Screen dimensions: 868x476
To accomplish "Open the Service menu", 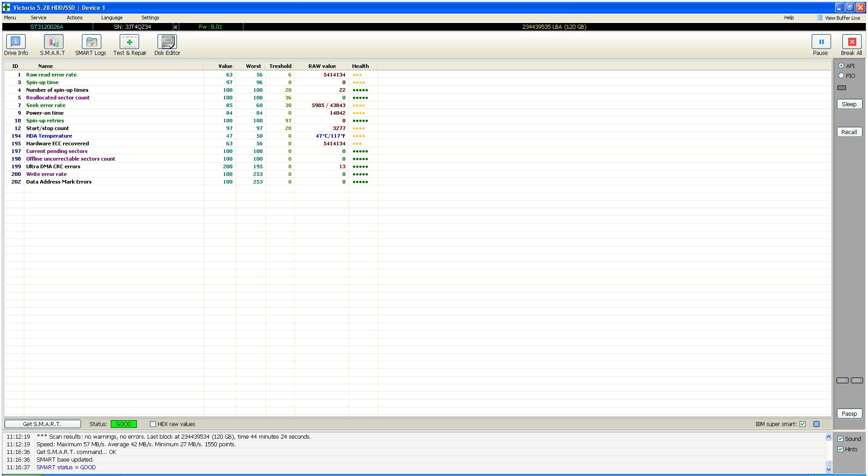I will pyautogui.click(x=39, y=18).
